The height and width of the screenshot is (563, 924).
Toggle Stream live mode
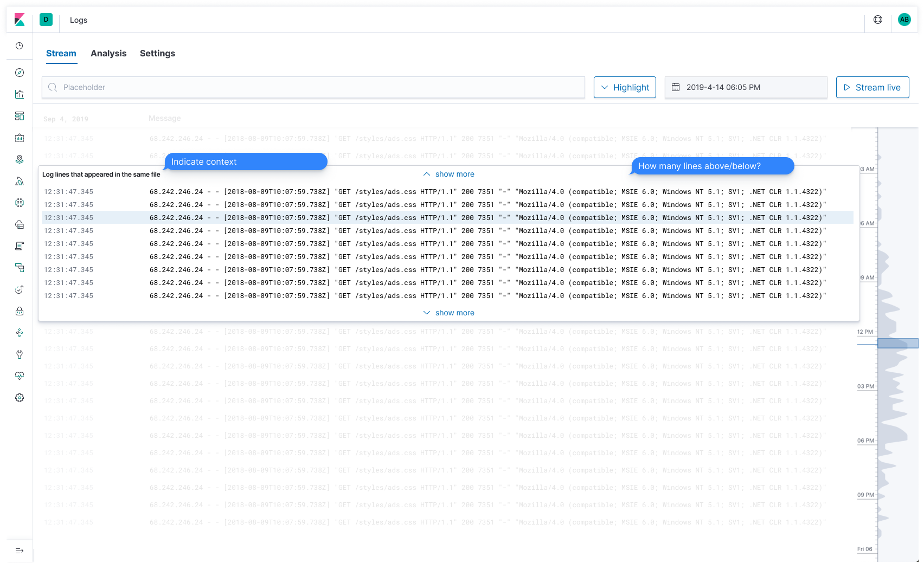click(x=872, y=87)
